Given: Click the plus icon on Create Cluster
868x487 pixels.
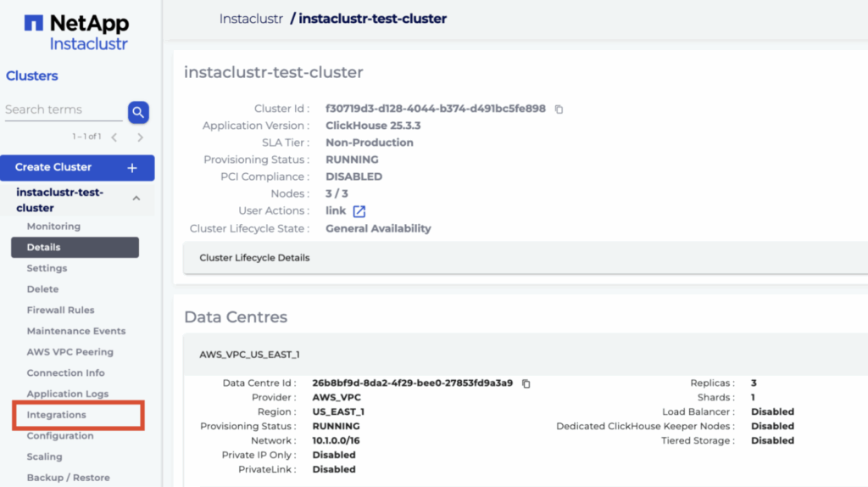Looking at the screenshot, I should [x=132, y=168].
